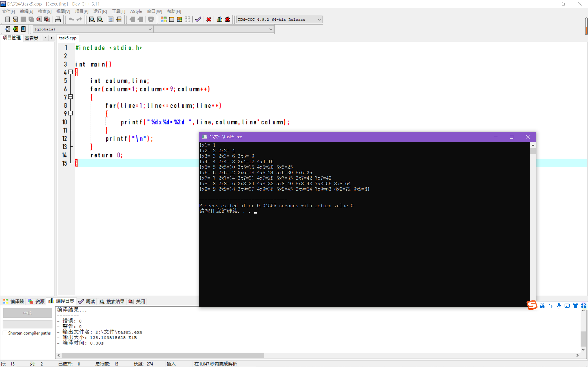Click the red X stop execution icon
588x367 pixels.
pyautogui.click(x=209, y=19)
